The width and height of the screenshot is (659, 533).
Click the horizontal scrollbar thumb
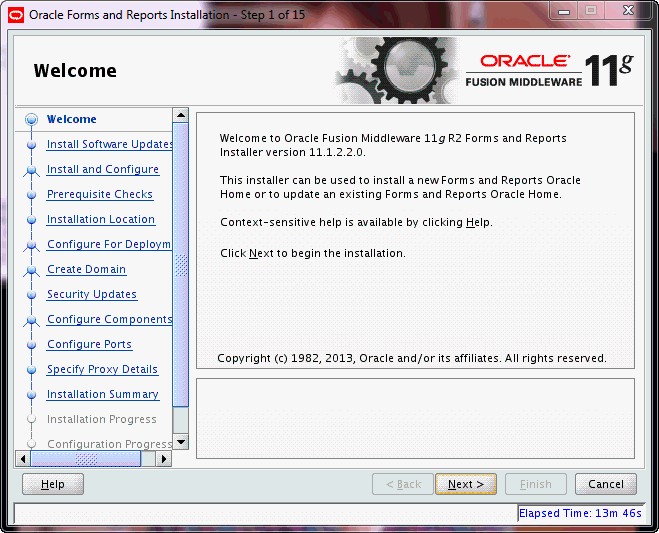(86, 459)
